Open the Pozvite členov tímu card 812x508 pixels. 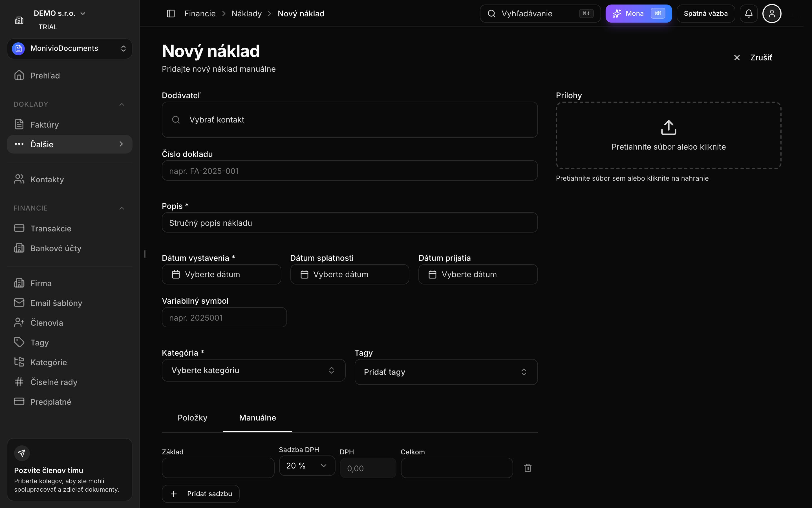click(69, 469)
